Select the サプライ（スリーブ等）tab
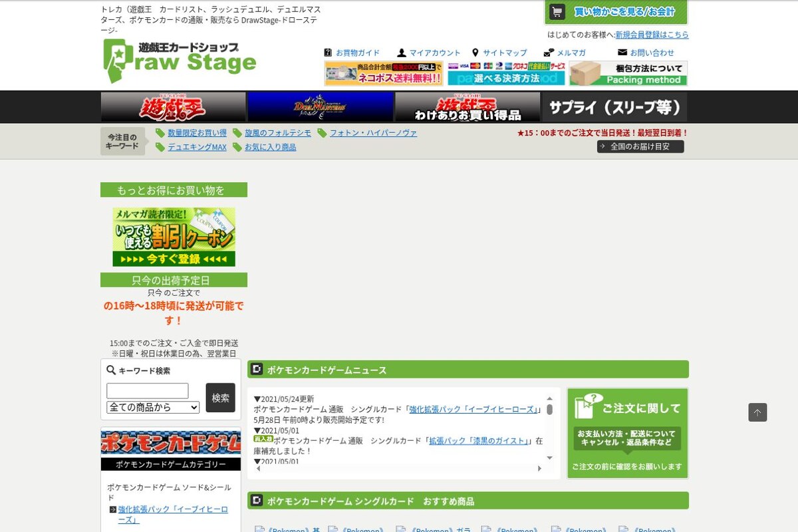The image size is (798, 532). coord(614,106)
